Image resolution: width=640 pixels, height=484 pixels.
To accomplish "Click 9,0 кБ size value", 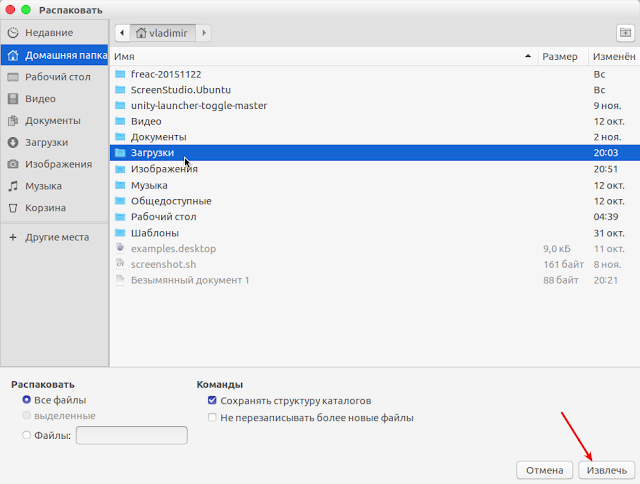I will click(x=557, y=249).
